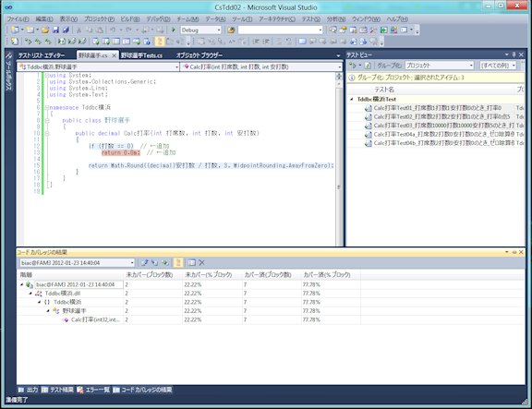This screenshot has width=532, height=409.
Task: Open the テスト結果 tab at the bottom
Action: pos(58,390)
